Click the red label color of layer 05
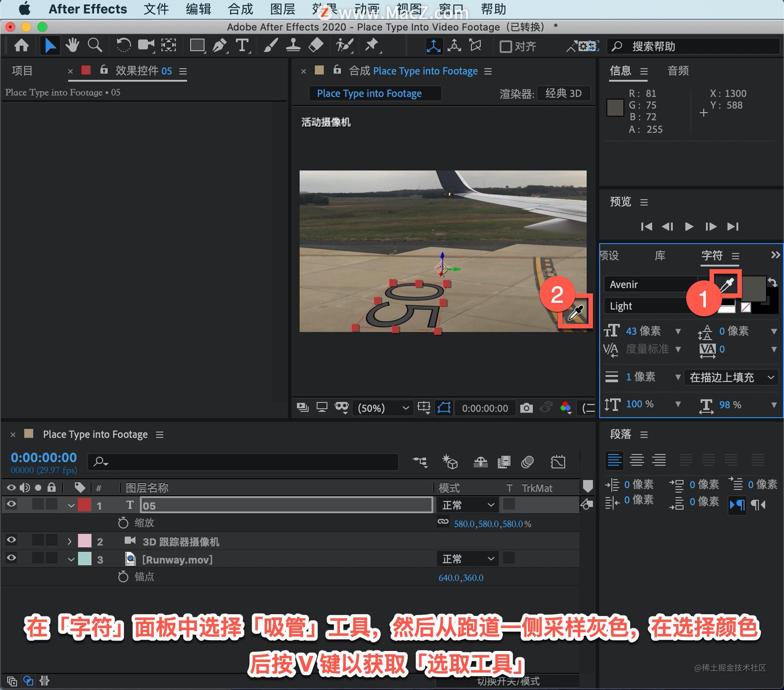 coord(84,505)
